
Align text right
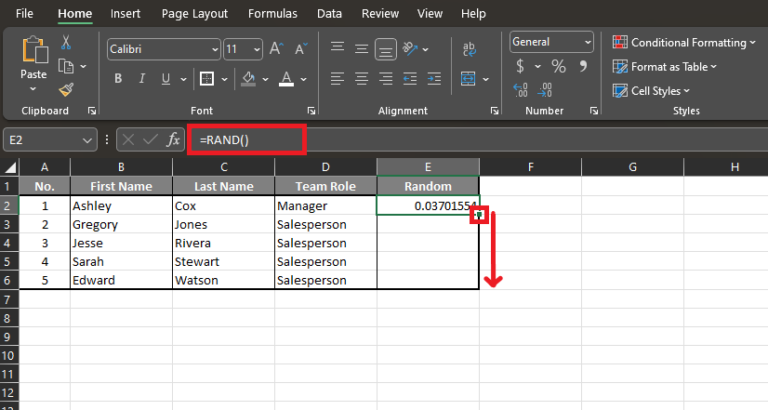pyautogui.click(x=386, y=78)
